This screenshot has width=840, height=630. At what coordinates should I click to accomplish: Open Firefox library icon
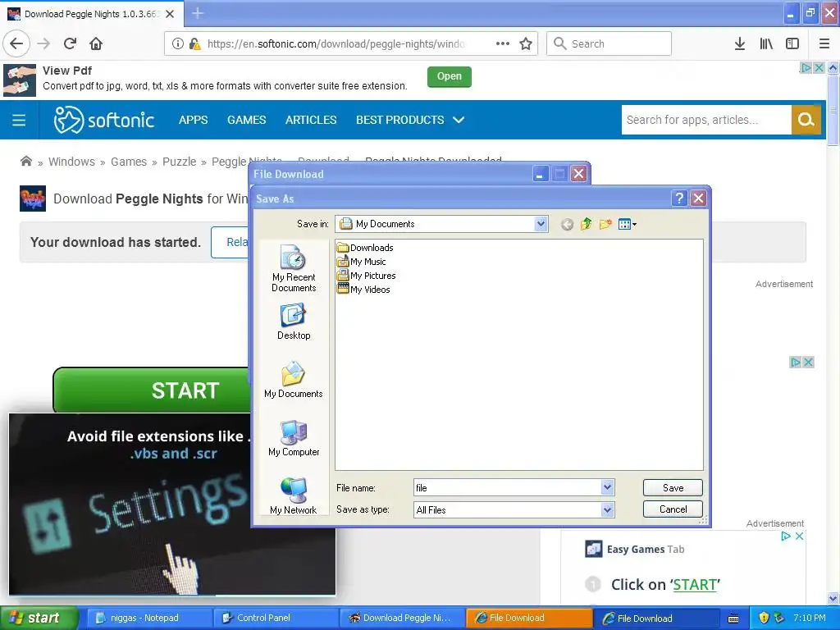[766, 43]
